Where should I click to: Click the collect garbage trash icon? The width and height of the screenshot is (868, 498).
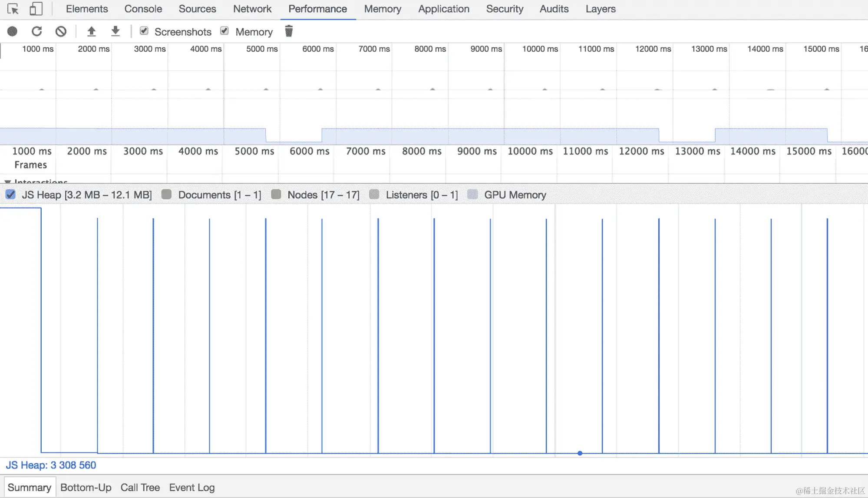[289, 31]
